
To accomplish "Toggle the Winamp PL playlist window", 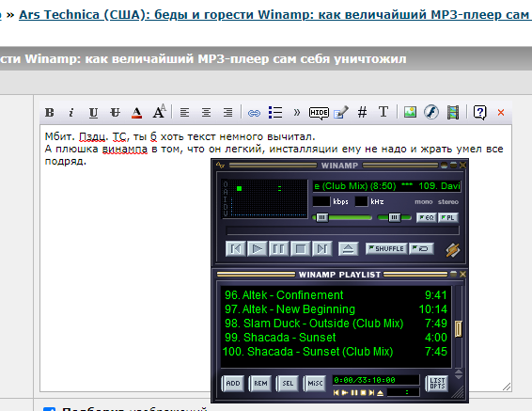I will tap(448, 217).
